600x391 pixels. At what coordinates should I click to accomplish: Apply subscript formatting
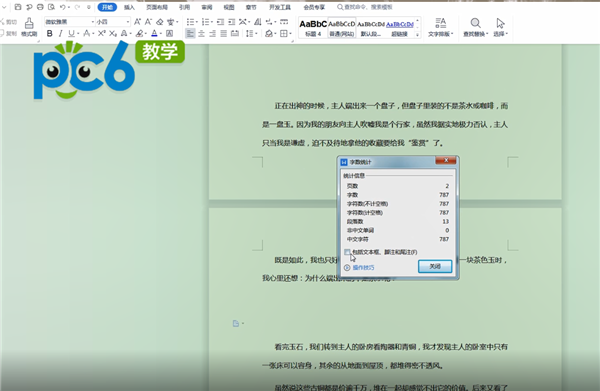[x=112, y=34]
